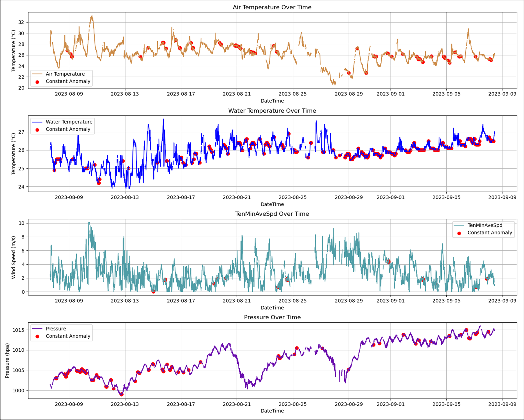The height and width of the screenshot is (420, 524).
Task: Click Constant Anomaly dot in pressure legend
Action: click(x=37, y=337)
